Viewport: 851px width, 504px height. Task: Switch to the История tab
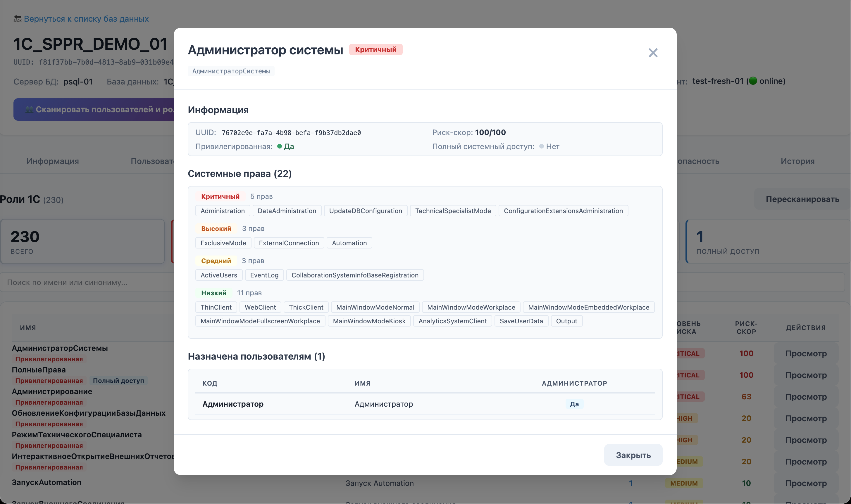tap(797, 161)
